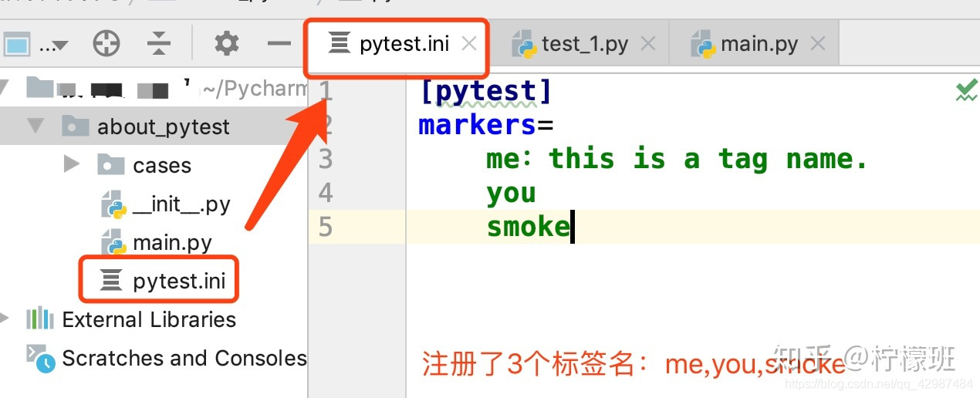980x398 pixels.
Task: Click the collapse all icon
Action: (158, 43)
